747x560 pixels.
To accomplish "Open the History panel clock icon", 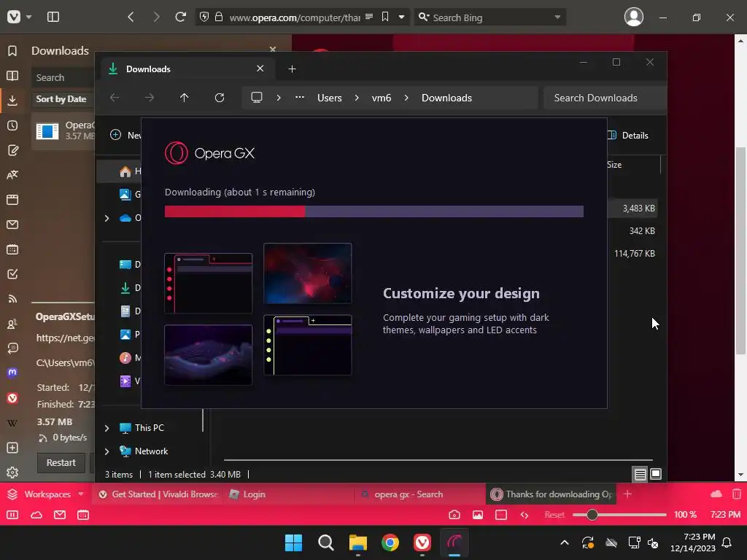I will click(12, 125).
